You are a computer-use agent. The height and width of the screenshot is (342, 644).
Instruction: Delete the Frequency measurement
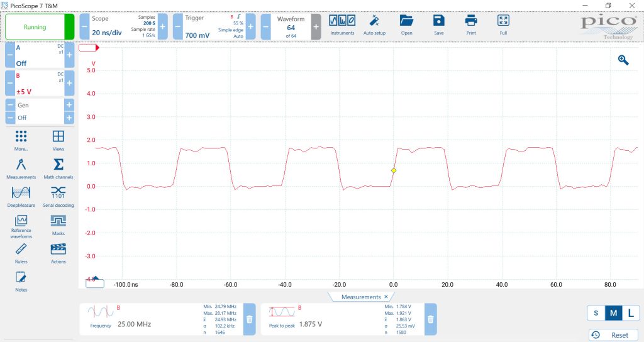(x=250, y=319)
